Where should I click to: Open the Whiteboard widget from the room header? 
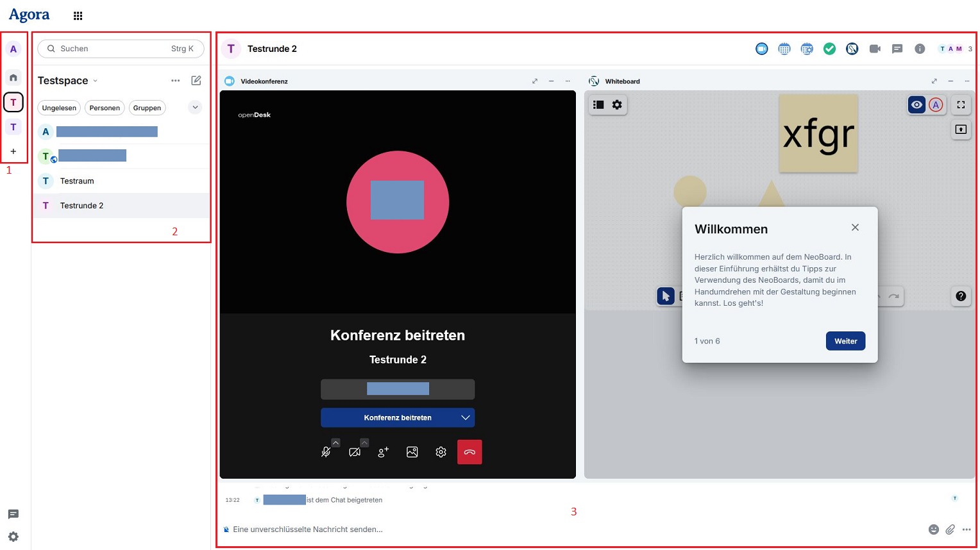coord(852,49)
